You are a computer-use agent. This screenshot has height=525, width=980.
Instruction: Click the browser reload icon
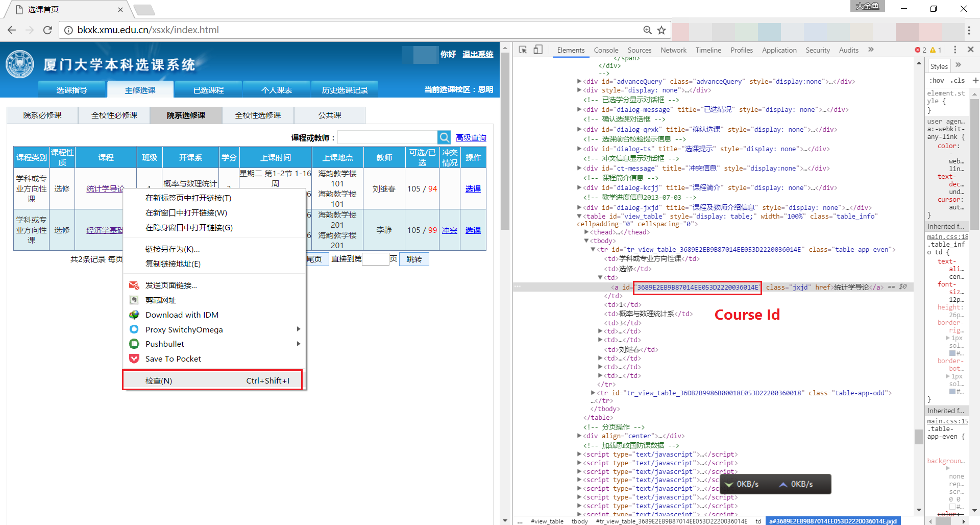pyautogui.click(x=47, y=30)
